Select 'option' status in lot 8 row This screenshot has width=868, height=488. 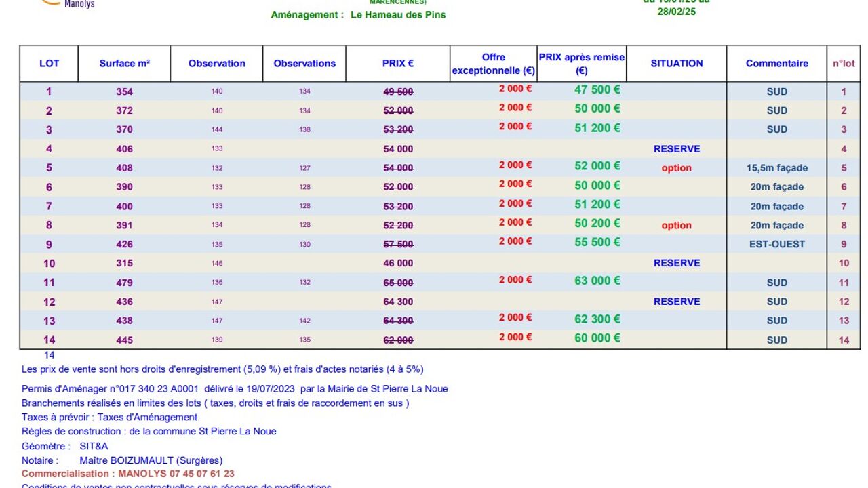click(x=677, y=226)
